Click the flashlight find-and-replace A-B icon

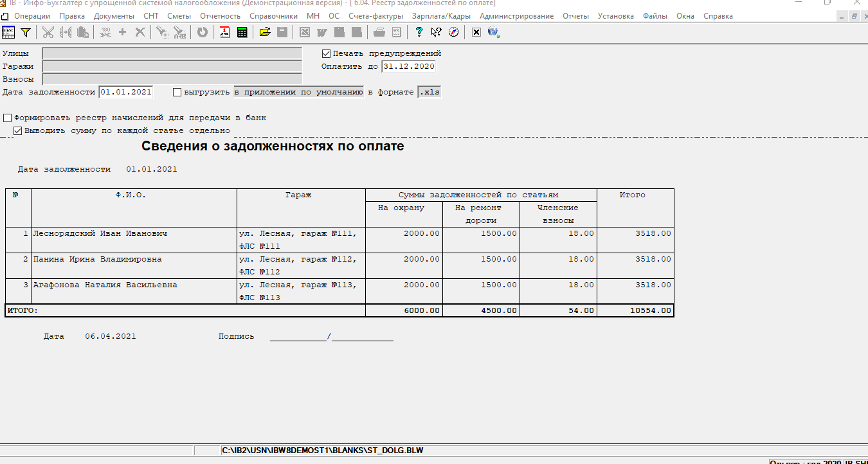(179, 31)
